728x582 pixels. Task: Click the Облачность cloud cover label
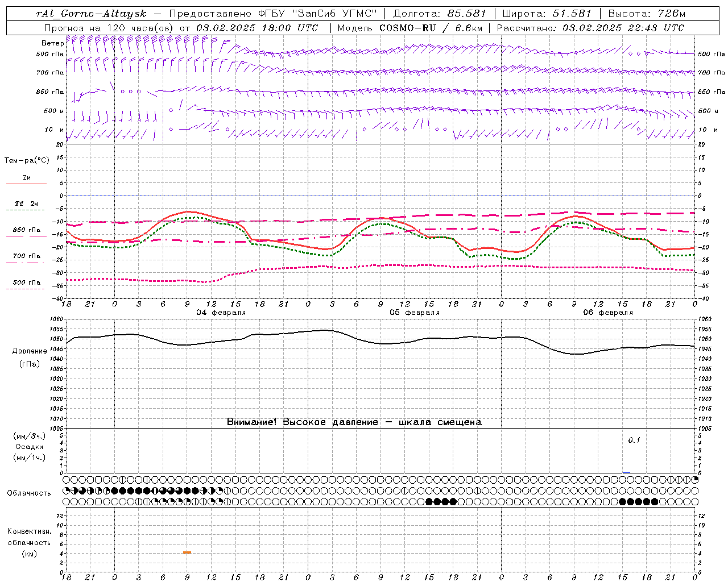(x=29, y=493)
